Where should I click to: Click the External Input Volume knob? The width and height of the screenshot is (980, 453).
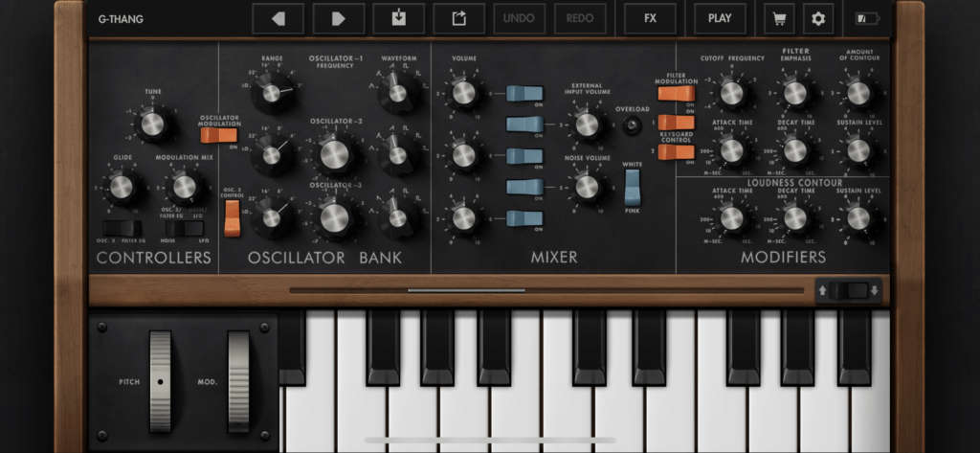(587, 125)
